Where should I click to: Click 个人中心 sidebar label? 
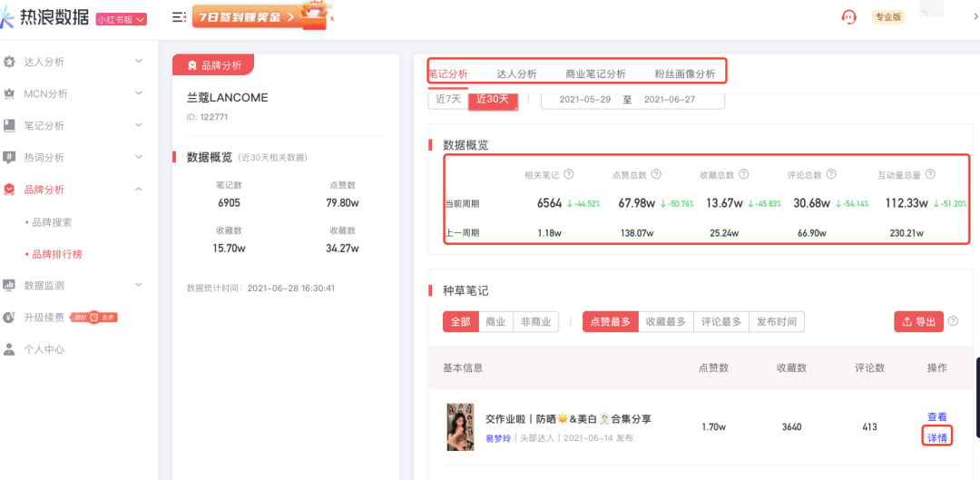pyautogui.click(x=44, y=349)
